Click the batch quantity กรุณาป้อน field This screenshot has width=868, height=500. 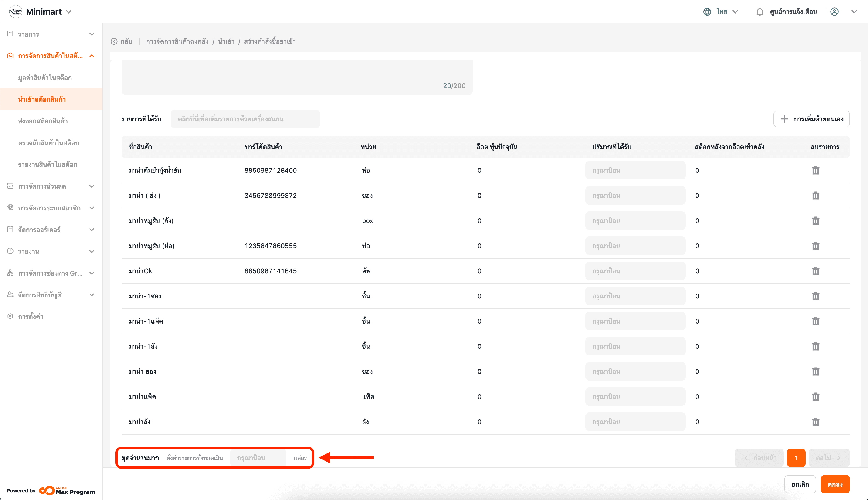click(258, 458)
